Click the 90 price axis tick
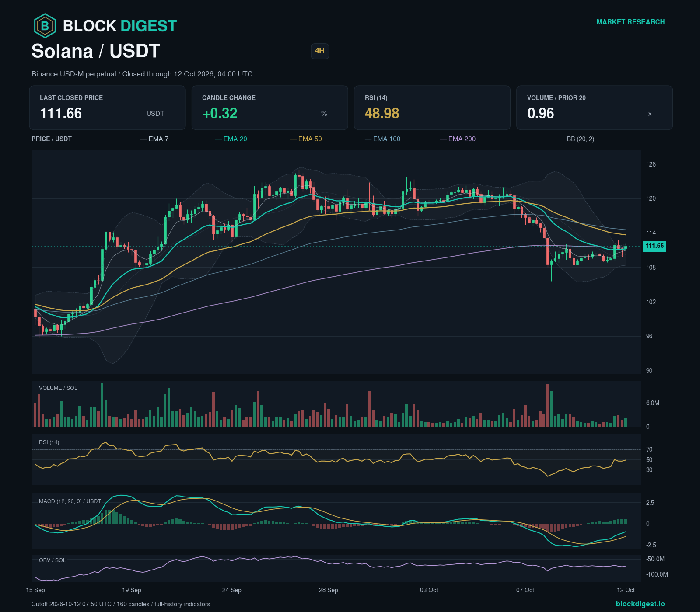 click(649, 371)
